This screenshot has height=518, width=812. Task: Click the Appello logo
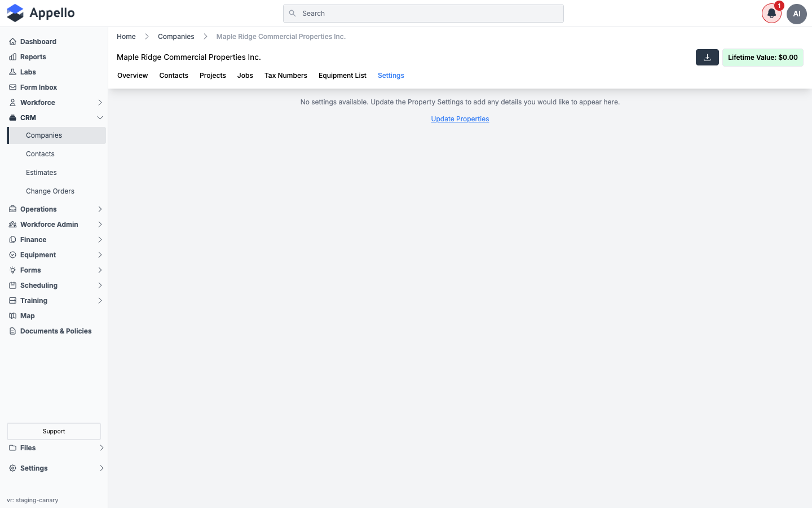pyautogui.click(x=41, y=13)
